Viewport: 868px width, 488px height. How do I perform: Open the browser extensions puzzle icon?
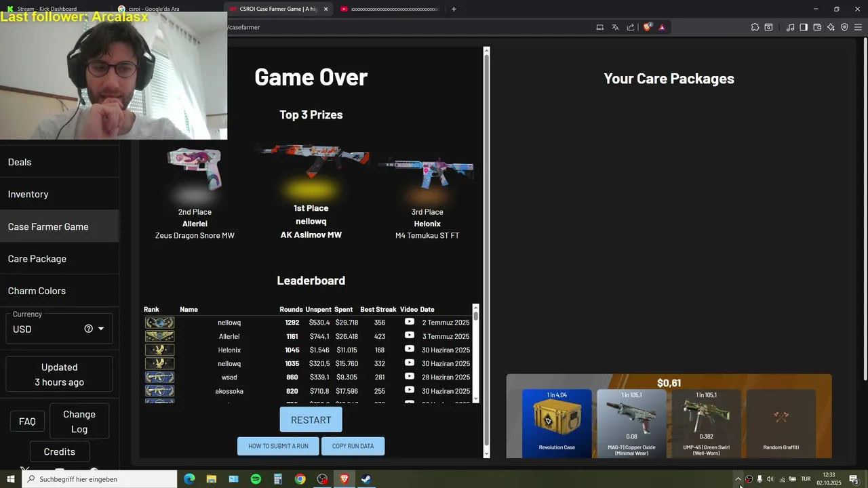tap(755, 27)
